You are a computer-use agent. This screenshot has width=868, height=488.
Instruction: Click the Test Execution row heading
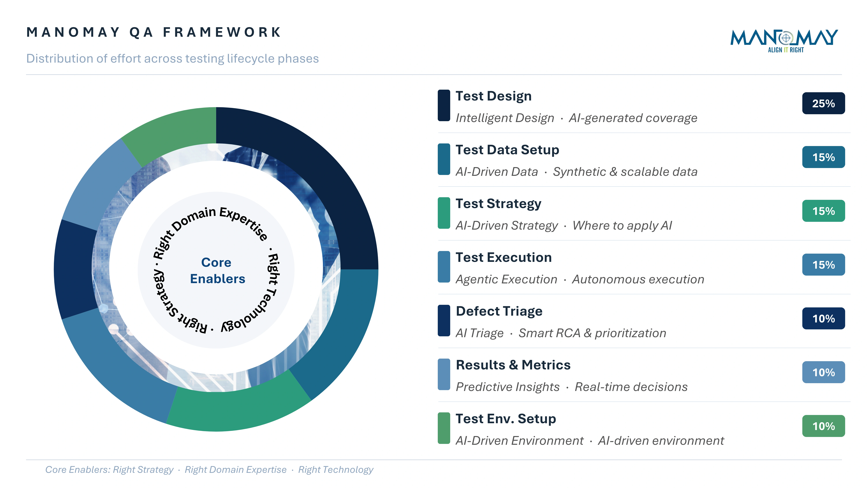coord(504,257)
